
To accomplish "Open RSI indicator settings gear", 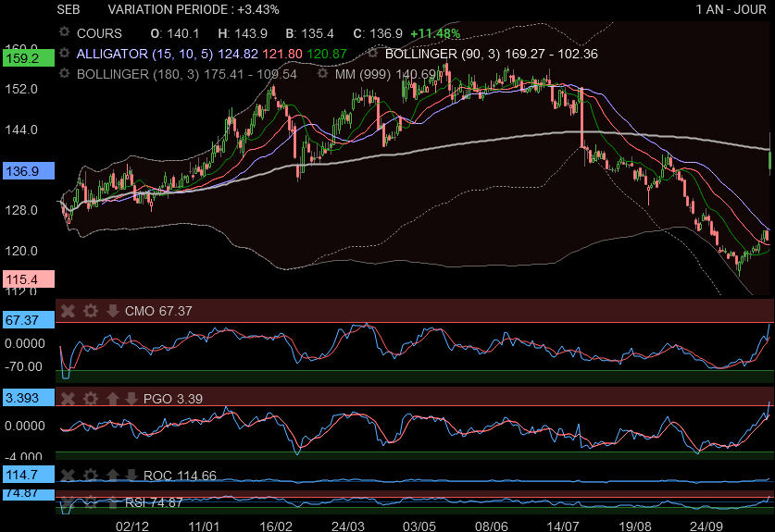I will [x=90, y=502].
